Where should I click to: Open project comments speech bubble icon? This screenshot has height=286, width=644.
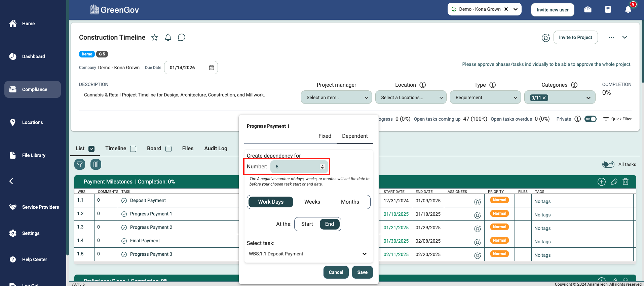point(182,37)
